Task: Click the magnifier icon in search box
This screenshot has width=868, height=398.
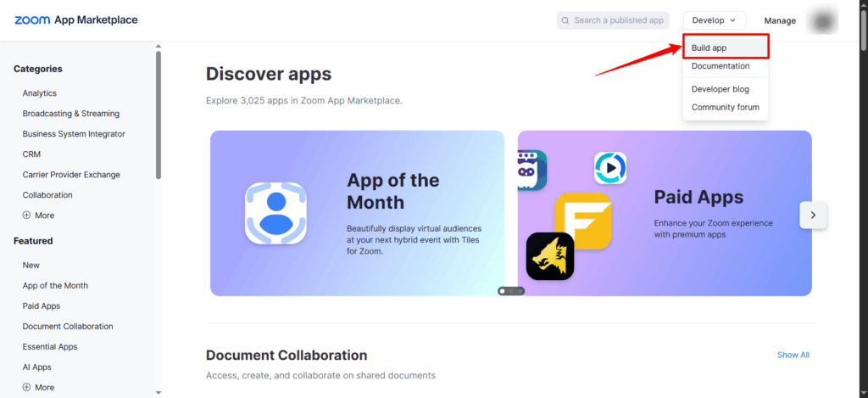Action: (565, 20)
